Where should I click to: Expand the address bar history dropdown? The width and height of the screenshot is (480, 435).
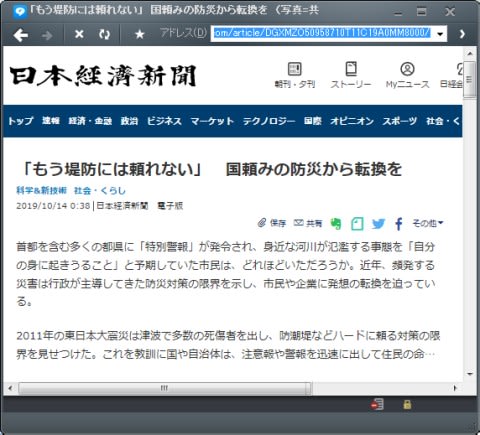[440, 34]
